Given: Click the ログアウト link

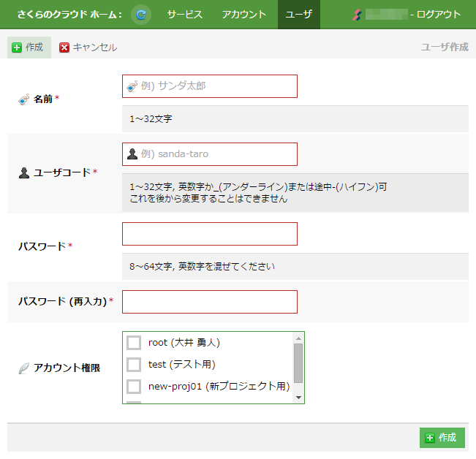Looking at the screenshot, I should pos(439,15).
